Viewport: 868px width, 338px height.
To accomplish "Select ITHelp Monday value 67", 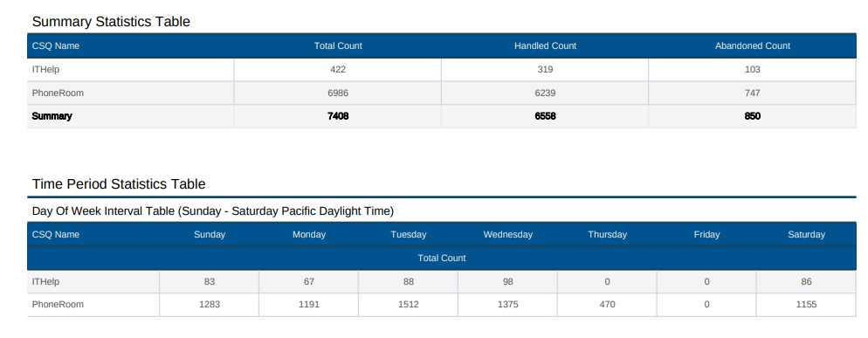I will coord(309,281).
